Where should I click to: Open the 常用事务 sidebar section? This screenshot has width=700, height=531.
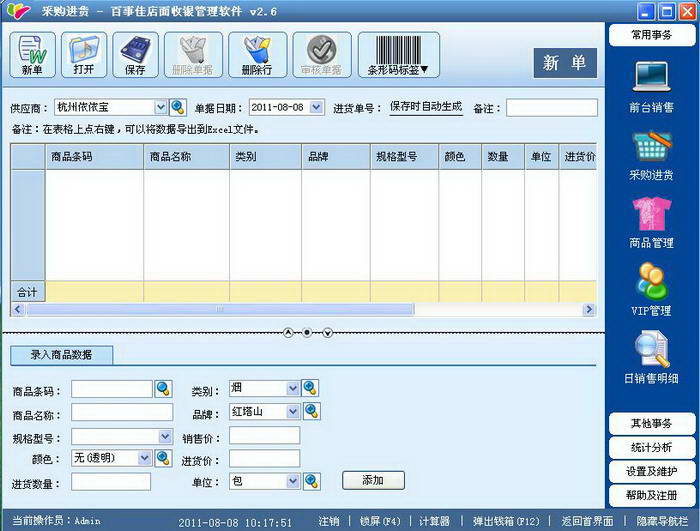point(652,35)
